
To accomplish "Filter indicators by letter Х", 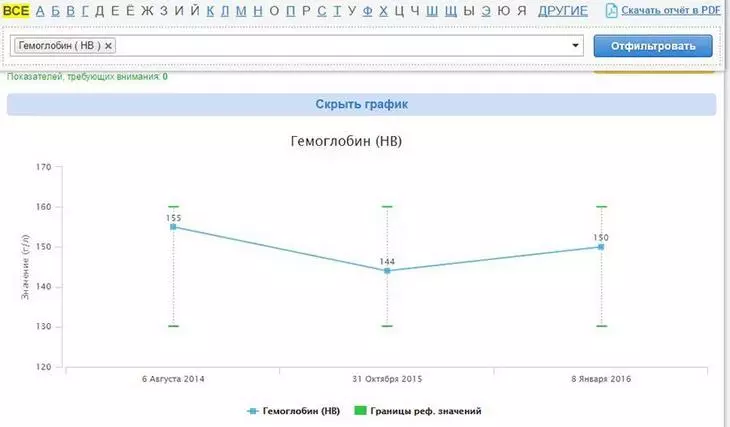I will 383,10.
